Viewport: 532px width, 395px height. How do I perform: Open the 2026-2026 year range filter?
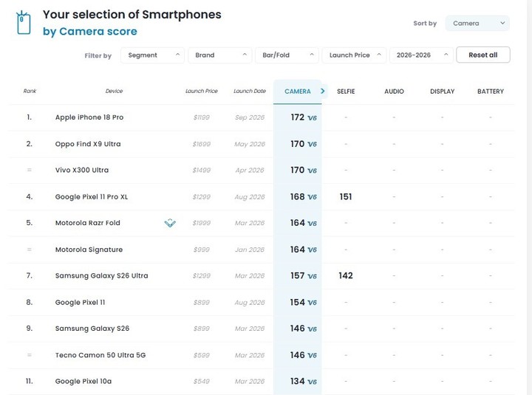pyautogui.click(x=421, y=55)
